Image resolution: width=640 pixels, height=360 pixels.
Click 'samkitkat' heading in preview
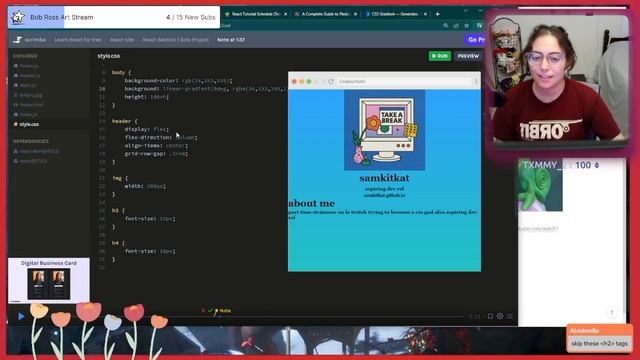tap(384, 178)
